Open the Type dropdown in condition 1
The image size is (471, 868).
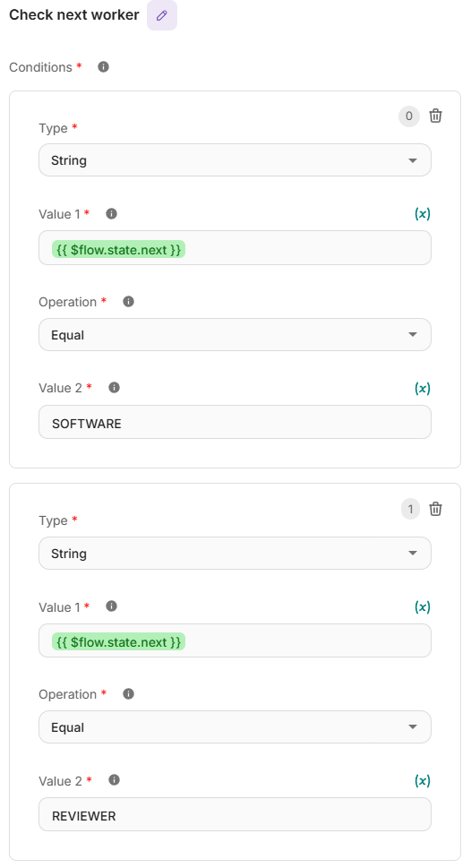pyautogui.click(x=235, y=553)
